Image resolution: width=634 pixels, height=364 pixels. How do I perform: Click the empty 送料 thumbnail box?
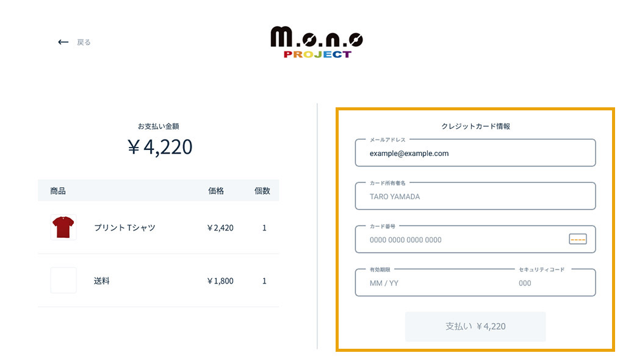point(63,280)
